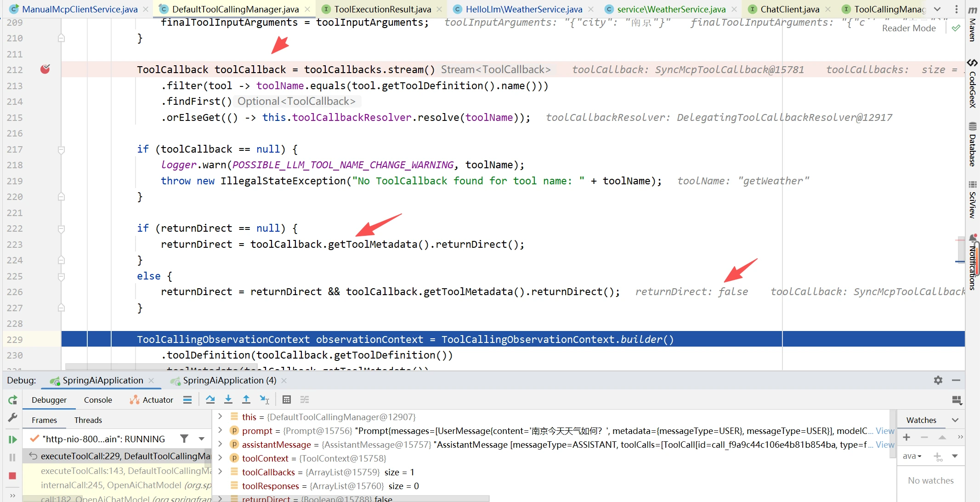Open the Maven tool window
Image resolution: width=980 pixels, height=502 pixels.
(x=973, y=24)
